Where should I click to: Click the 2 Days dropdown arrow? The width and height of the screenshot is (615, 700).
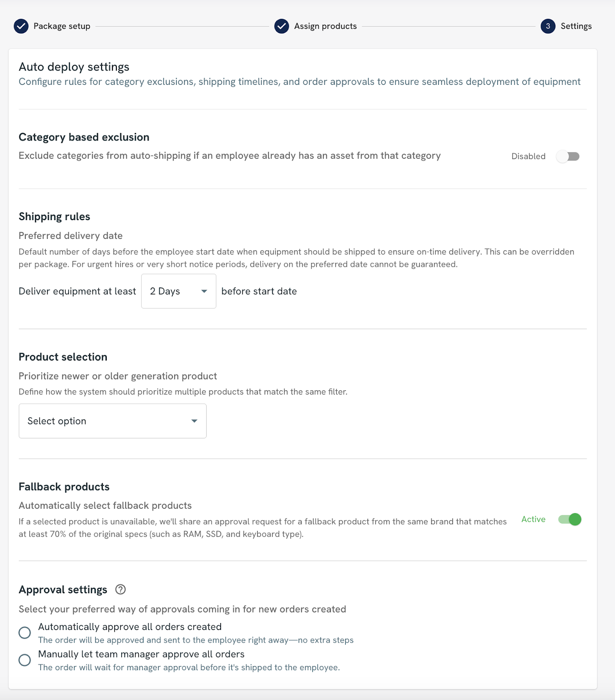[204, 291]
